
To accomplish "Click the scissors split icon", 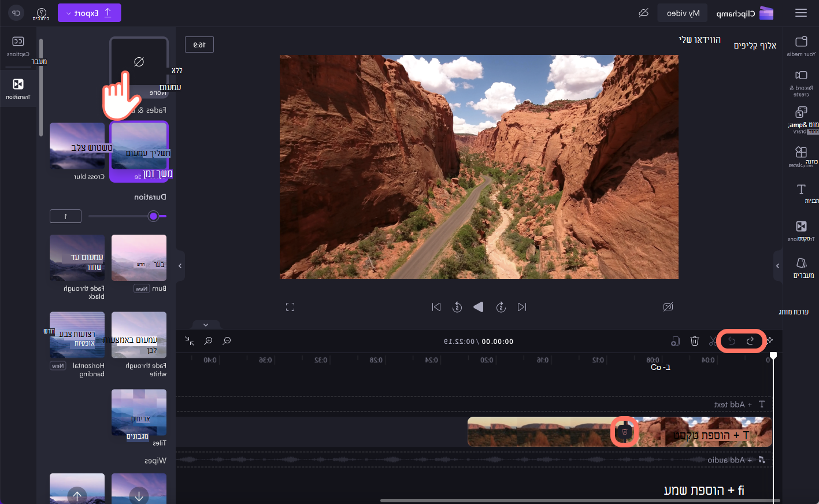I will tap(713, 341).
